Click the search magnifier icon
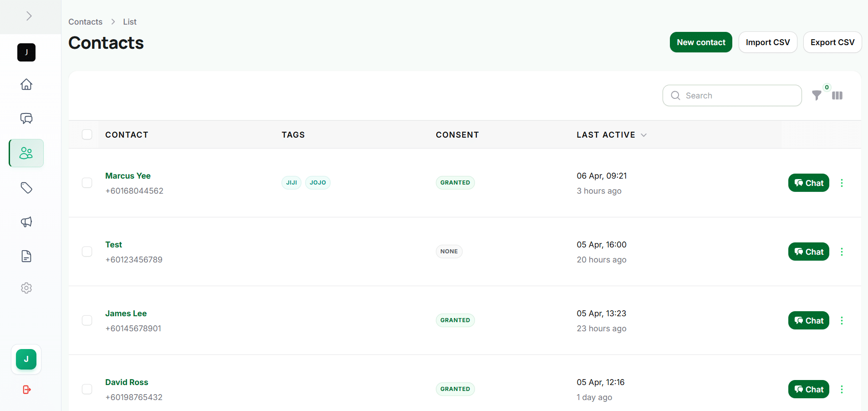The image size is (868, 411). [x=676, y=95]
